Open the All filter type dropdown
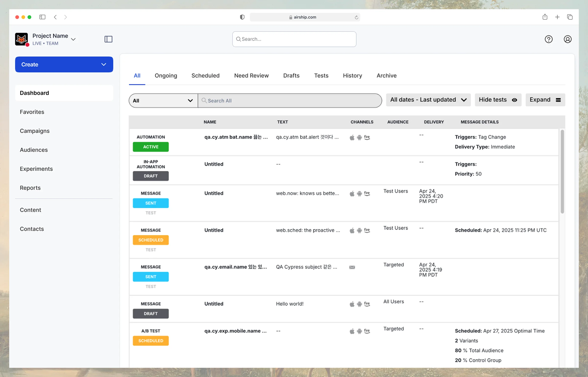Viewport: 588px width, 377px height. (163, 101)
